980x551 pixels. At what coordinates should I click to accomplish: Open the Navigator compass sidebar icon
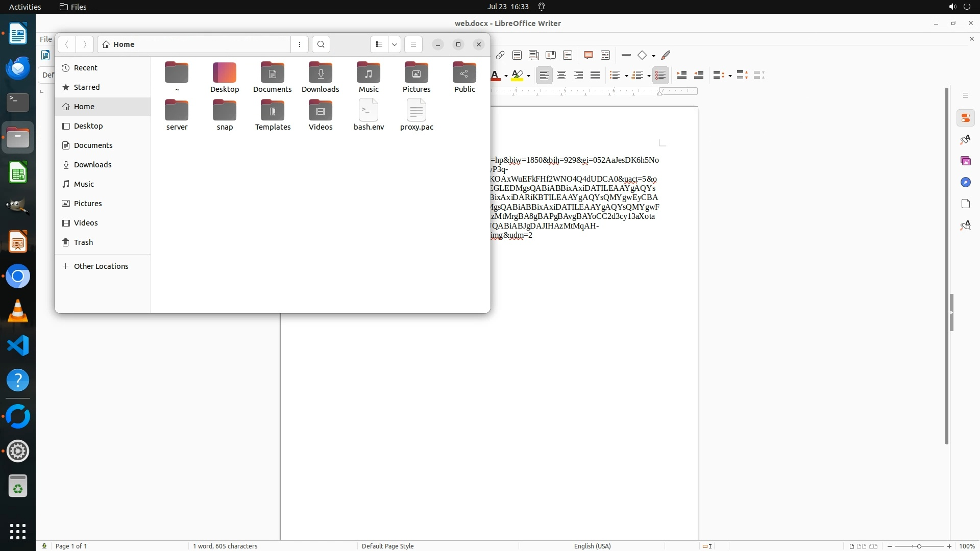[x=965, y=183]
